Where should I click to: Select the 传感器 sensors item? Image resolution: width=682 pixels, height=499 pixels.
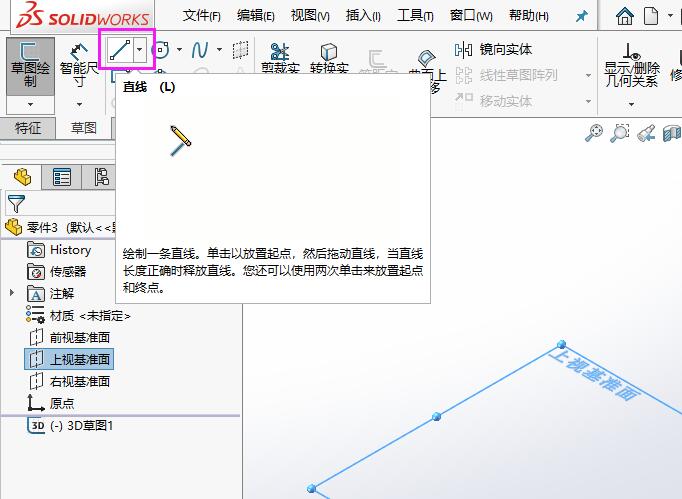point(57,272)
